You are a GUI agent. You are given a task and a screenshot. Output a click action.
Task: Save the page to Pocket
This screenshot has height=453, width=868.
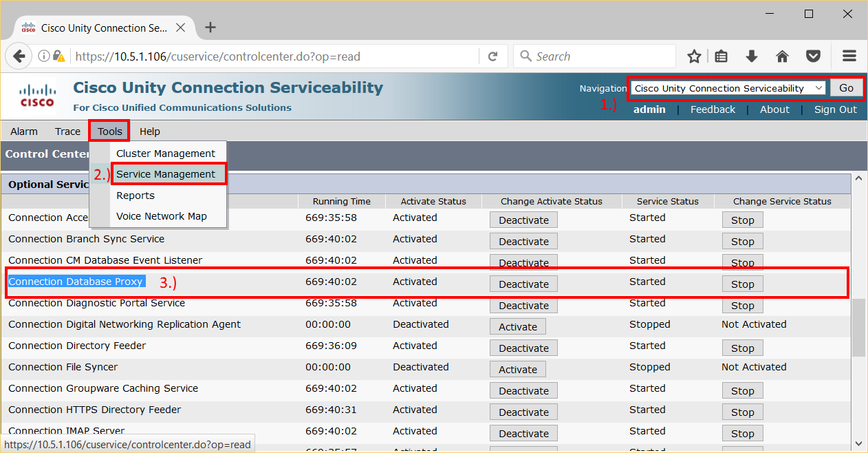point(813,56)
